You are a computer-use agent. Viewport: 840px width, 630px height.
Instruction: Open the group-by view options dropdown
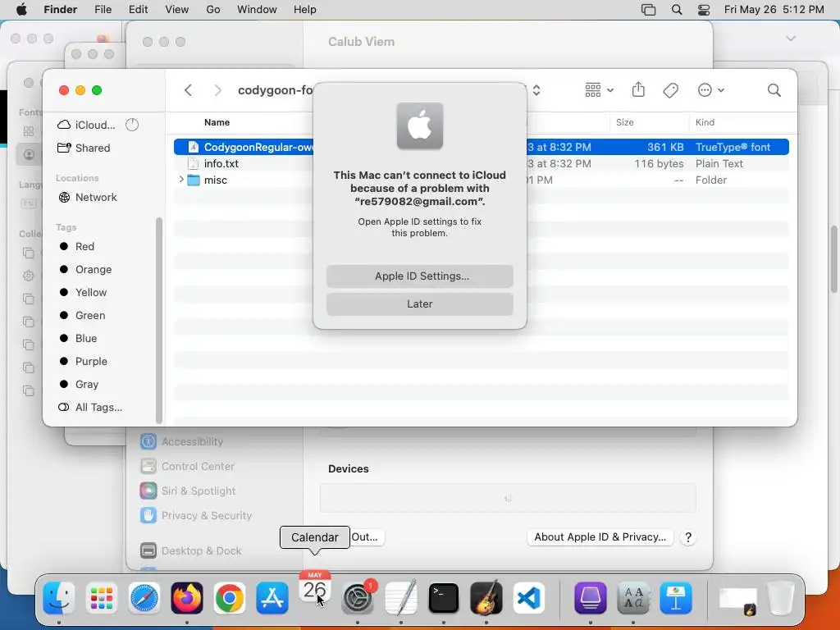click(x=599, y=90)
